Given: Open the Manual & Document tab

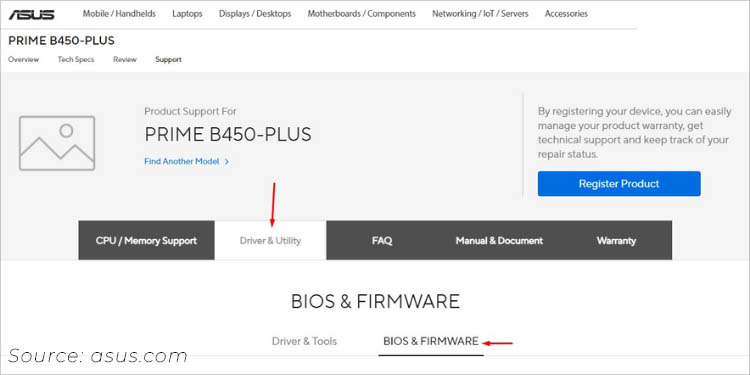Looking at the screenshot, I should point(499,240).
